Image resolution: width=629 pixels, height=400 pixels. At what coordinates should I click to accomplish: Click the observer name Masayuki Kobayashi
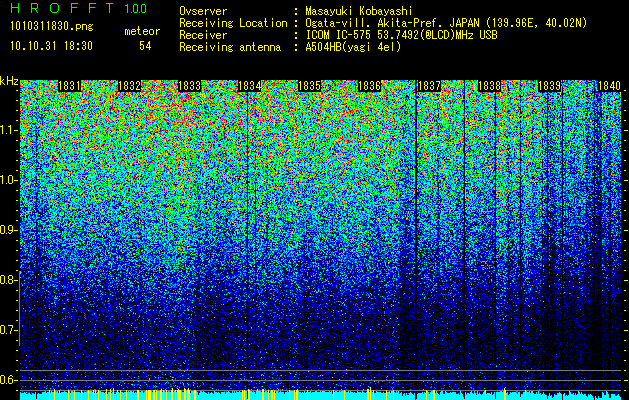359,11
